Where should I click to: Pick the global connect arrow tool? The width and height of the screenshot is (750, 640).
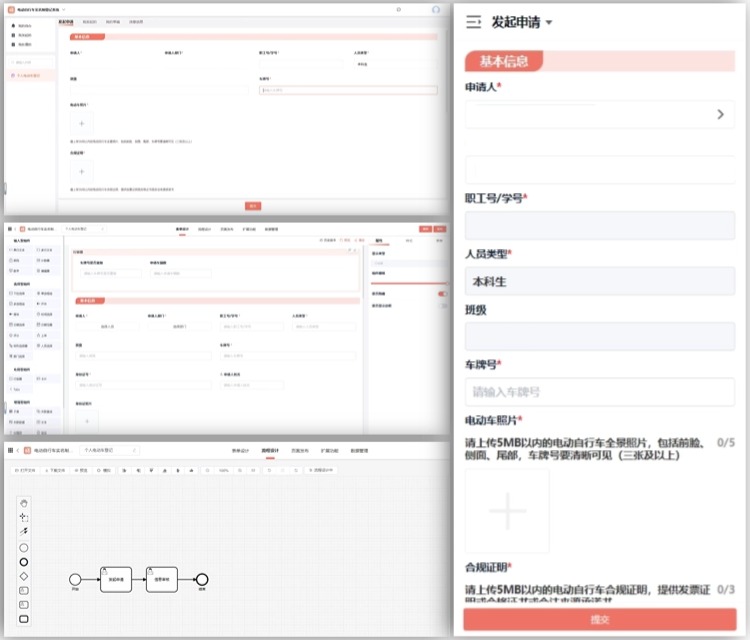click(x=25, y=531)
